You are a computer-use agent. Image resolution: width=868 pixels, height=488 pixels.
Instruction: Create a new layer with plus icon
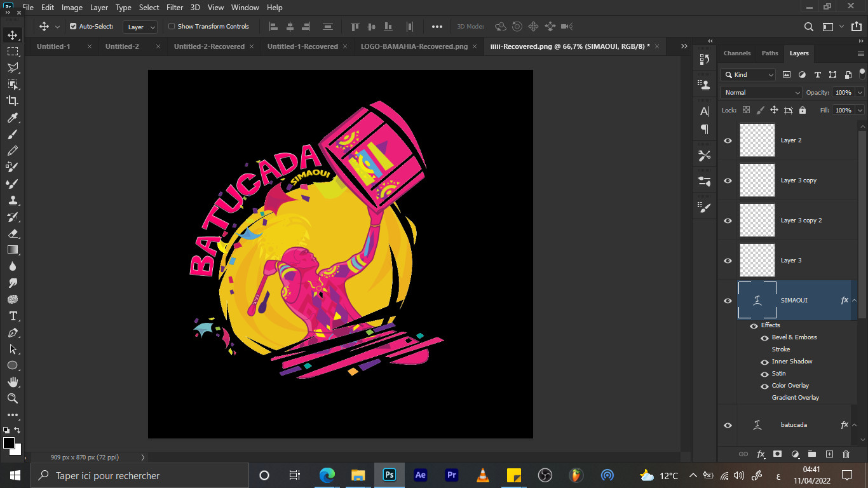tap(829, 454)
